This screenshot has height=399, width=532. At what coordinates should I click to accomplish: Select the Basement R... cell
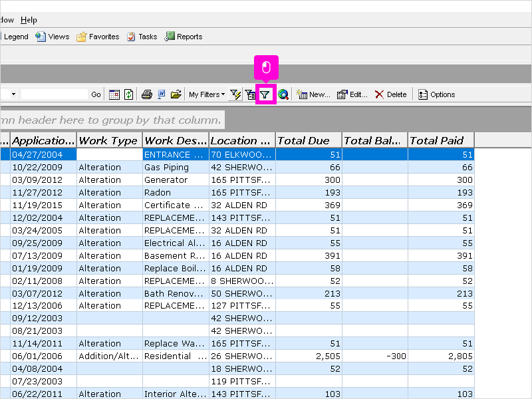[x=176, y=255]
